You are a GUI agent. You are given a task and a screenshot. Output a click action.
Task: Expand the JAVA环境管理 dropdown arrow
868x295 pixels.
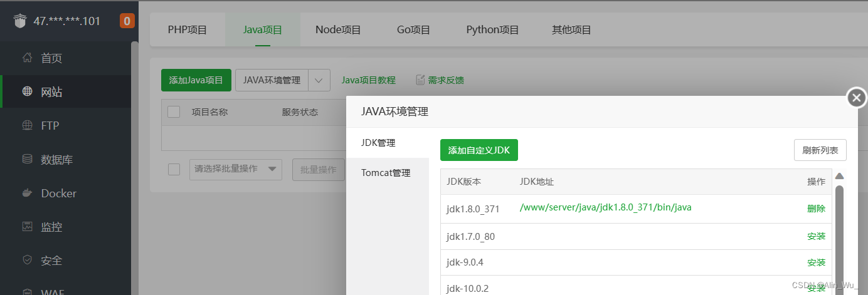[319, 80]
